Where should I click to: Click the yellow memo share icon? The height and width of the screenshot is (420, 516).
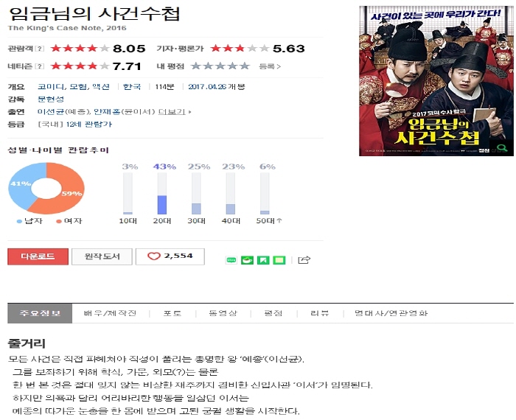[279, 260]
